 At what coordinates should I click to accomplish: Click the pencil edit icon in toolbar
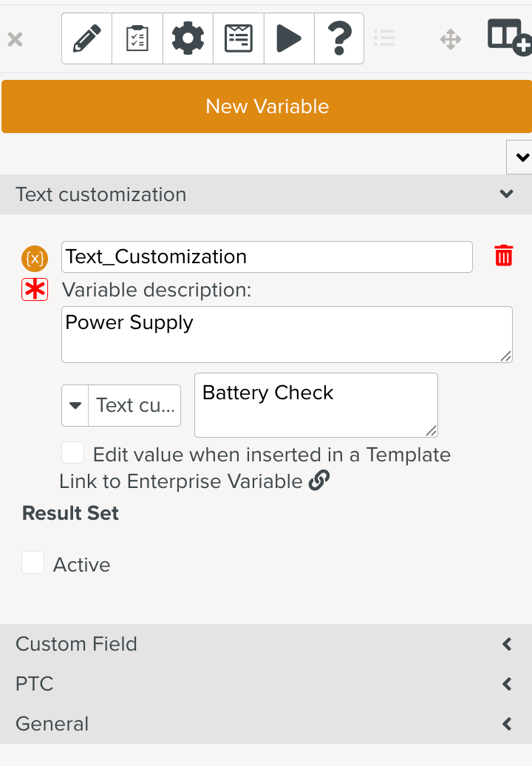(x=87, y=38)
